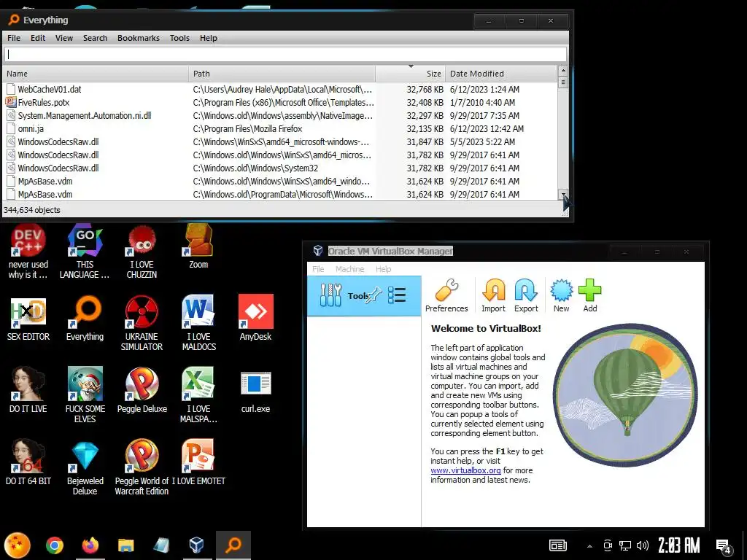
Task: Open the Help menu in VirtualBox
Action: (383, 269)
